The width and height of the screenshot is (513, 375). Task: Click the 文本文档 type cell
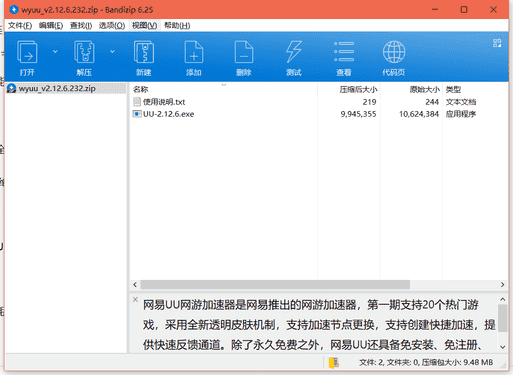pyautogui.click(x=461, y=102)
